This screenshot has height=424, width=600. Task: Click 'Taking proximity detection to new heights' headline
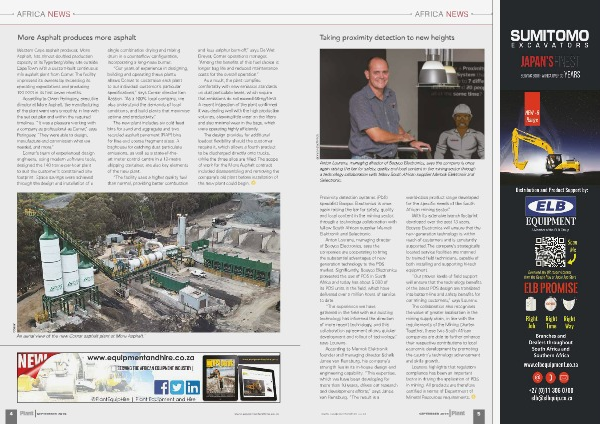[x=387, y=38]
